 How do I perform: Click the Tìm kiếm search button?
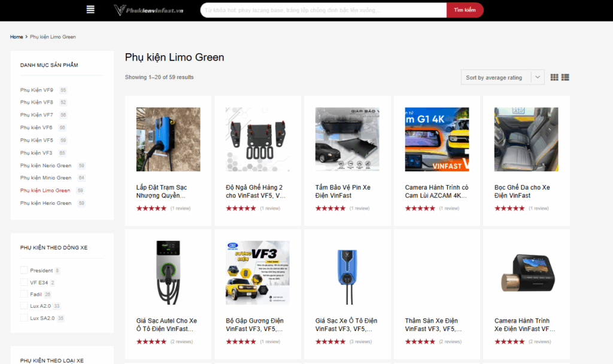[x=465, y=10]
